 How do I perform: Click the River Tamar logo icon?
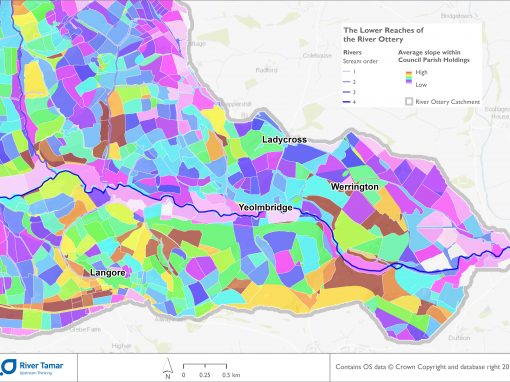pyautogui.click(x=8, y=367)
